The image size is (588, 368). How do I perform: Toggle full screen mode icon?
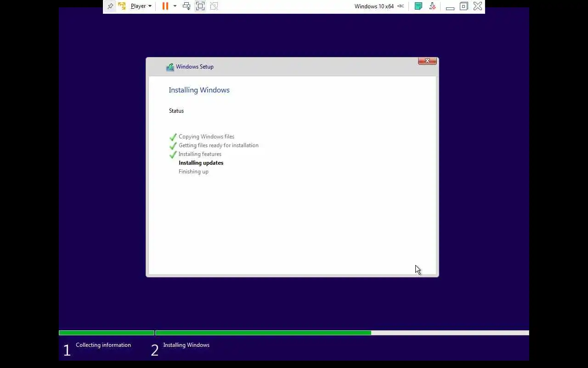click(x=200, y=6)
